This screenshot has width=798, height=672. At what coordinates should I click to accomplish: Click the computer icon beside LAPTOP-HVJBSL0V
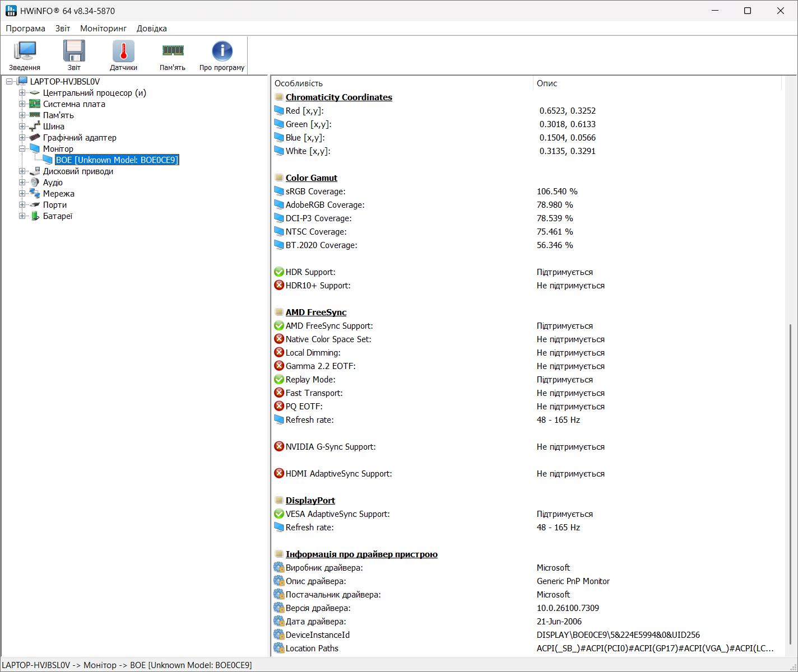tap(22, 82)
